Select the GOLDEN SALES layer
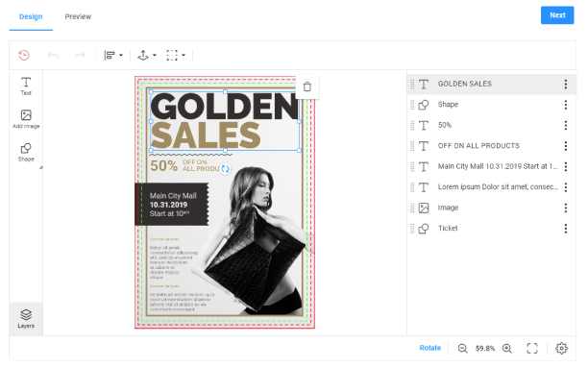 point(491,84)
